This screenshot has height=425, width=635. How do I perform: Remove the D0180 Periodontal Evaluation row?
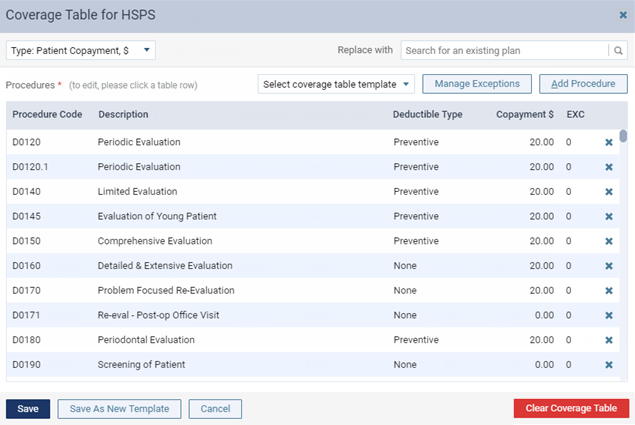609,340
